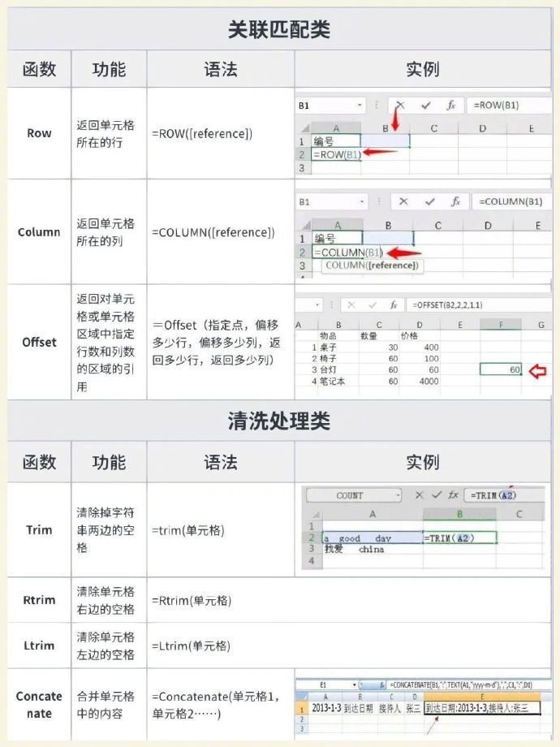Select the cell showing 2013-1-3 in column A
Viewport: 560px width, 747px height.
coord(325,708)
